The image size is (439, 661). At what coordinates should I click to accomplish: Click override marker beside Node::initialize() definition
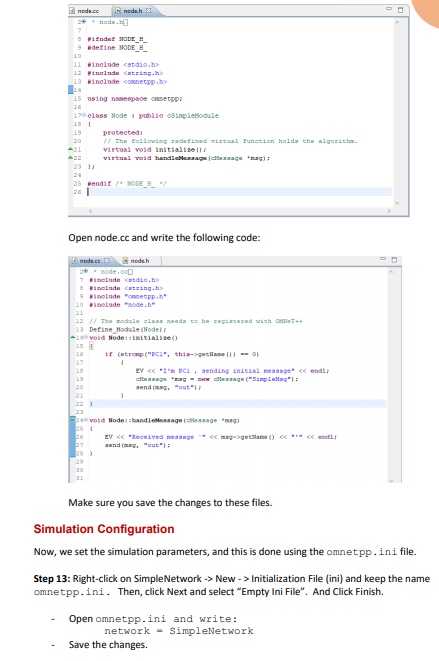[73, 337]
